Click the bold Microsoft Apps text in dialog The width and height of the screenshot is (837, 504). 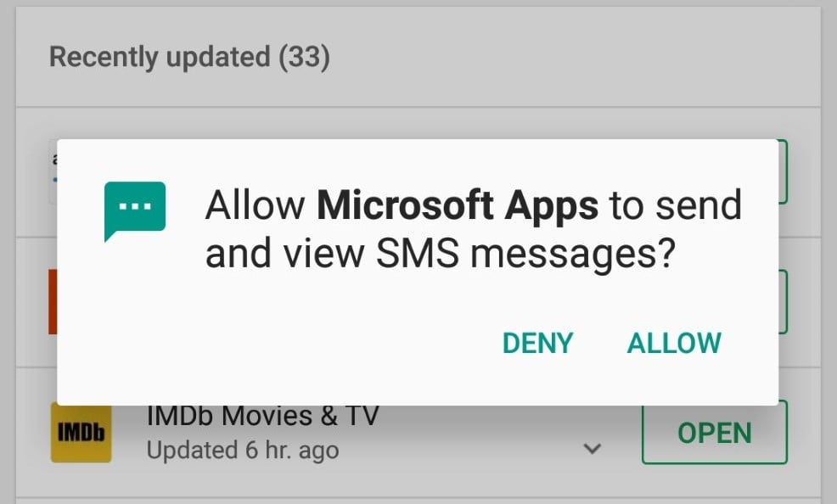[458, 205]
